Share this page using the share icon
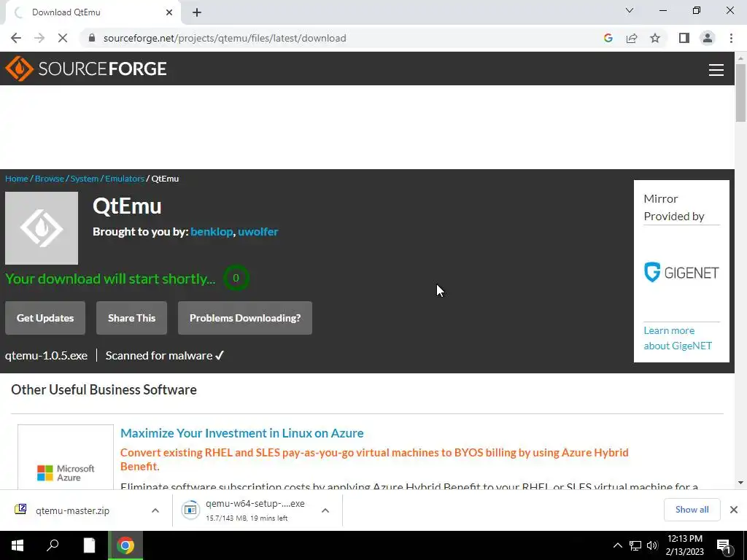This screenshot has width=747, height=560. (632, 38)
